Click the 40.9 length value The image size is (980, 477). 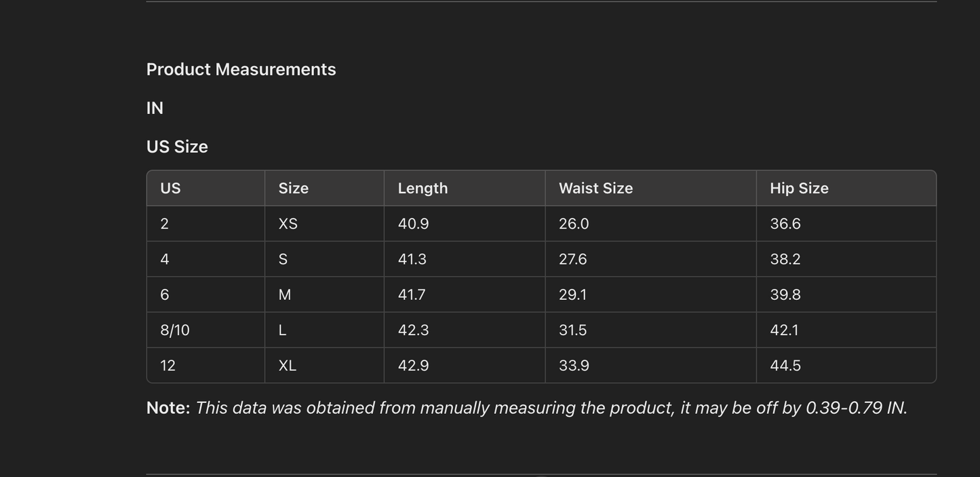pos(413,224)
